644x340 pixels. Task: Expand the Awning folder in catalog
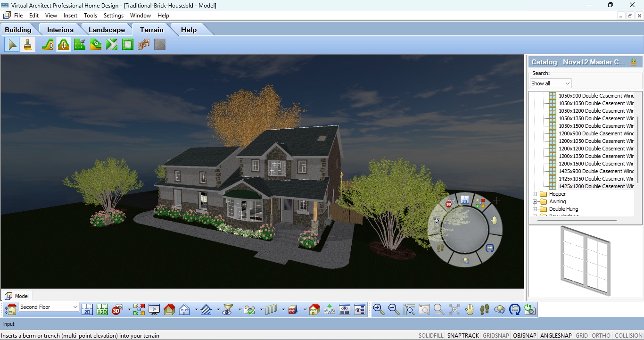(x=535, y=201)
